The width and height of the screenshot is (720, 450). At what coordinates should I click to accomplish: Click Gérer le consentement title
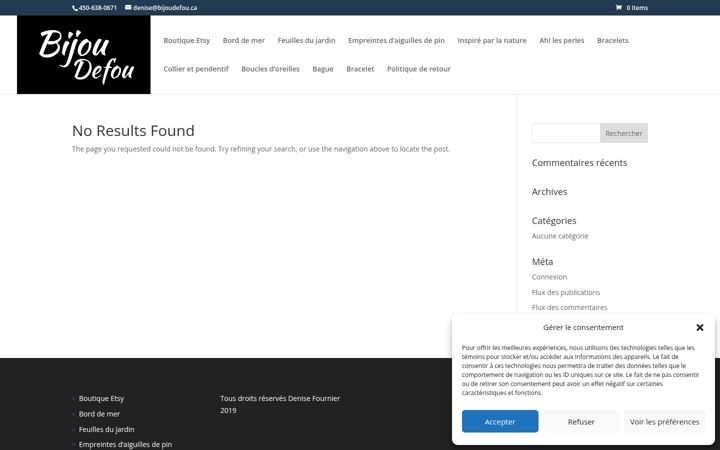(583, 327)
